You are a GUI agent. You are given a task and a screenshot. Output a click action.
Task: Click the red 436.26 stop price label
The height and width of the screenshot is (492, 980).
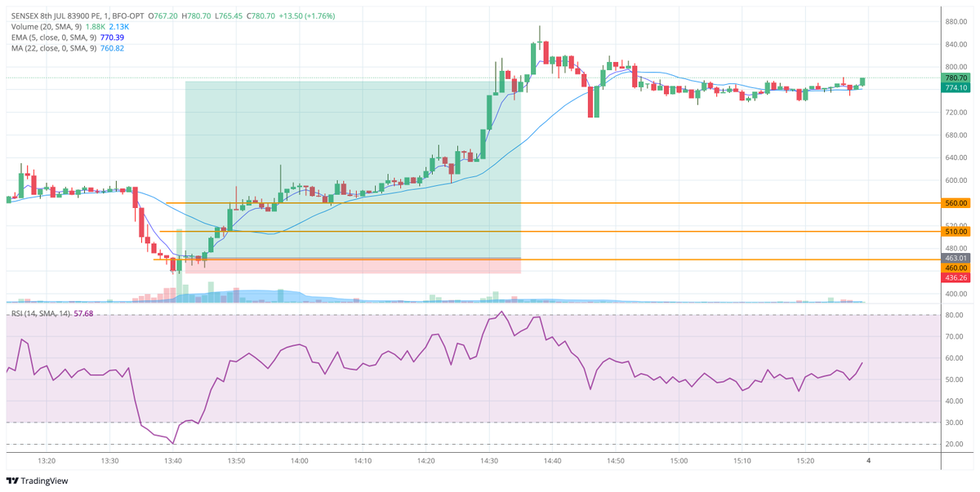(955, 277)
